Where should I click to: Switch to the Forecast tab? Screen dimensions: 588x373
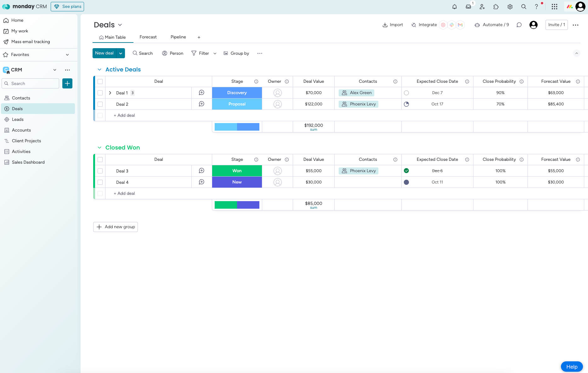pyautogui.click(x=148, y=37)
